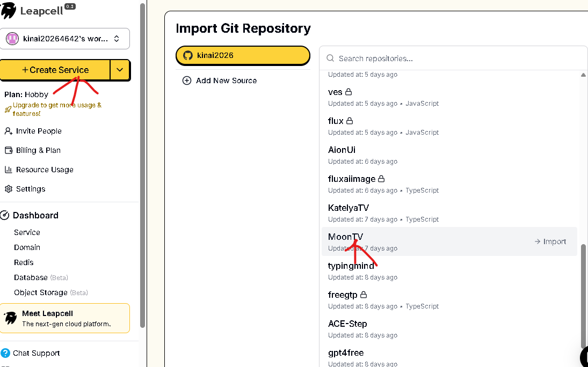Go to Domain under Dashboard
This screenshot has height=367, width=588.
pos(27,247)
